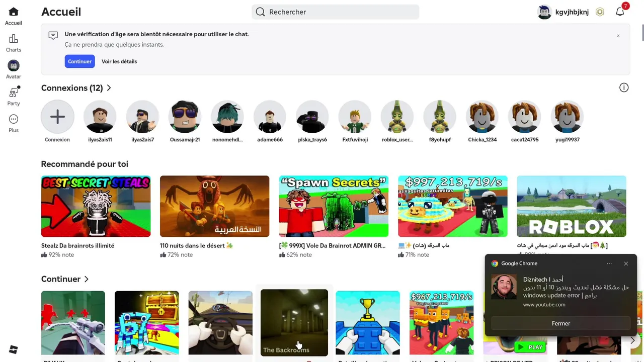Open plska_trays6 avatar
The width and height of the screenshot is (644, 362).
pos(312,117)
